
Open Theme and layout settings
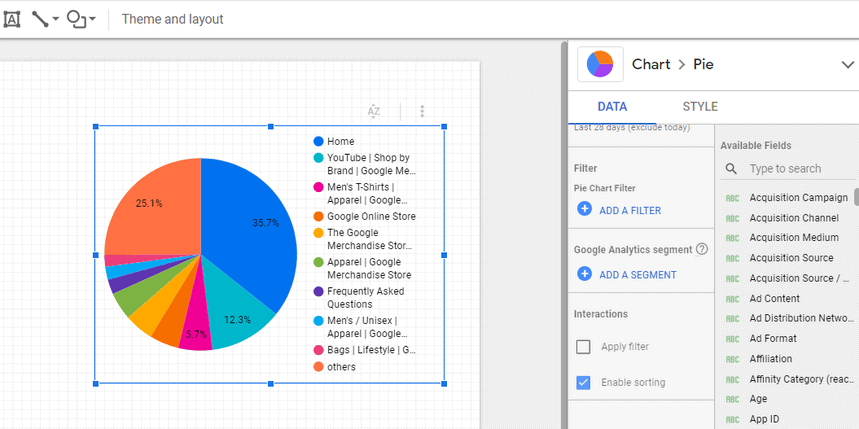point(173,19)
